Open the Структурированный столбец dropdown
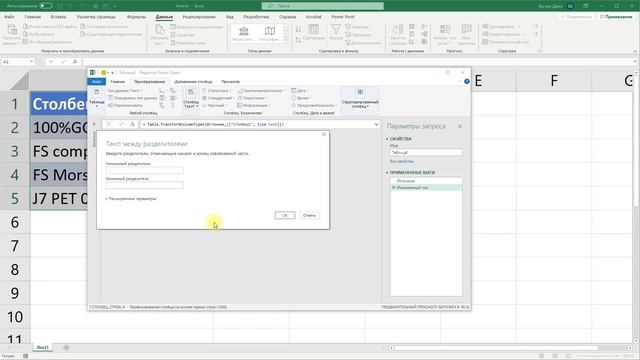Screen dimensions: 640x360 click(x=360, y=98)
